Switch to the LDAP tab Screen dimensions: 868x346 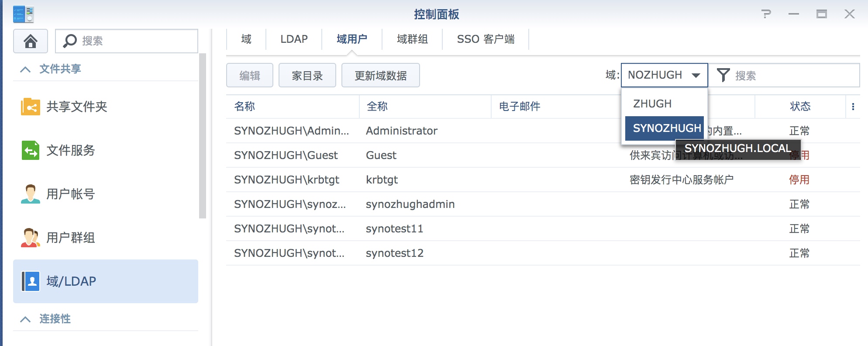[x=294, y=39]
